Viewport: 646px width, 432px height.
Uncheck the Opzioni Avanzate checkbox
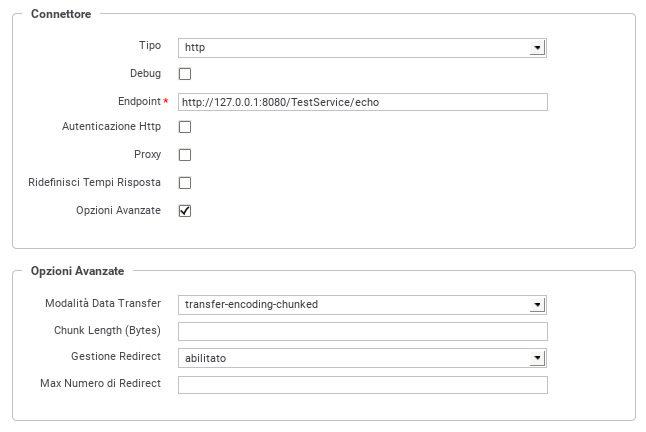(185, 211)
